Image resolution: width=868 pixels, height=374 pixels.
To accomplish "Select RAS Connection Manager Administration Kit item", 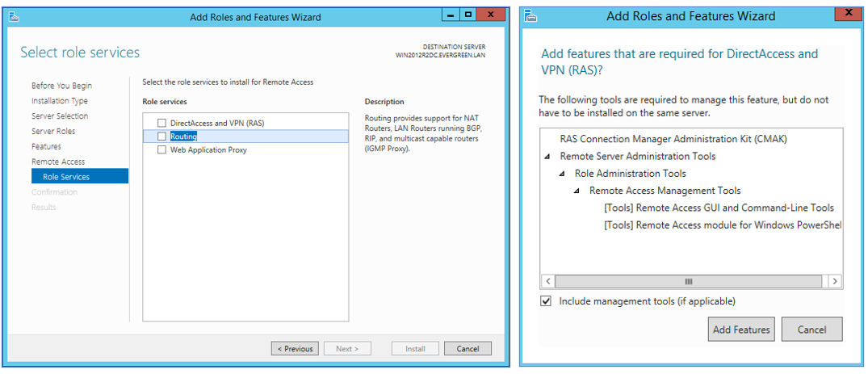I will pos(673,139).
